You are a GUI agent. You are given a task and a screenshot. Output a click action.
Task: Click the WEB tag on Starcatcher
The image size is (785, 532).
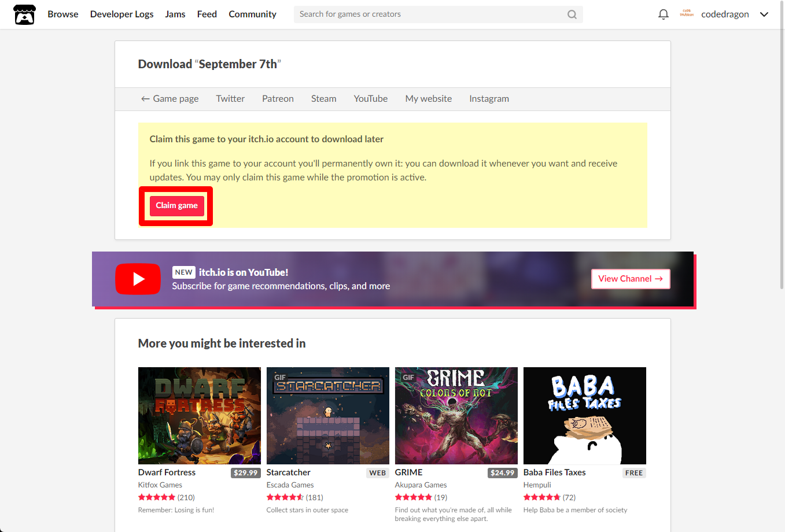[x=378, y=473]
